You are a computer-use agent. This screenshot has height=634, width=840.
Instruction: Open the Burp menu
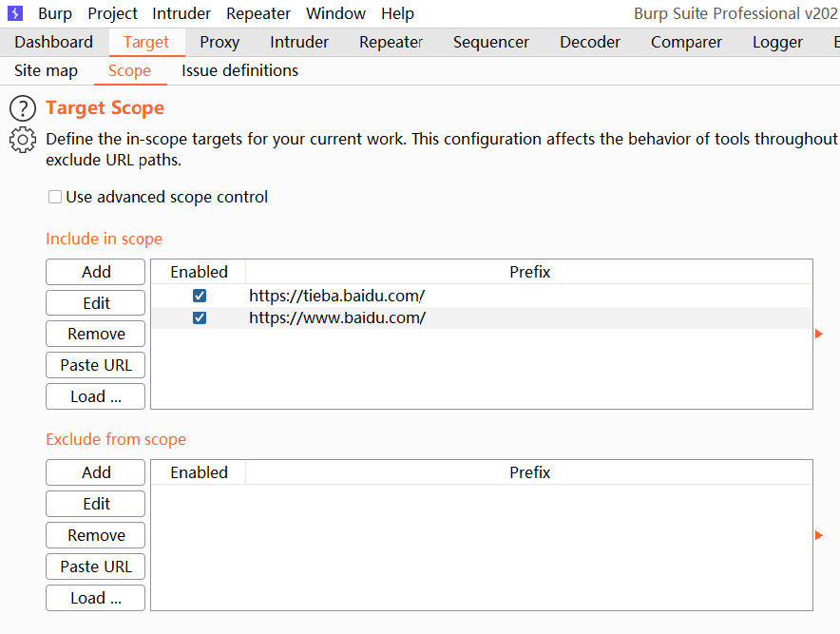55,13
